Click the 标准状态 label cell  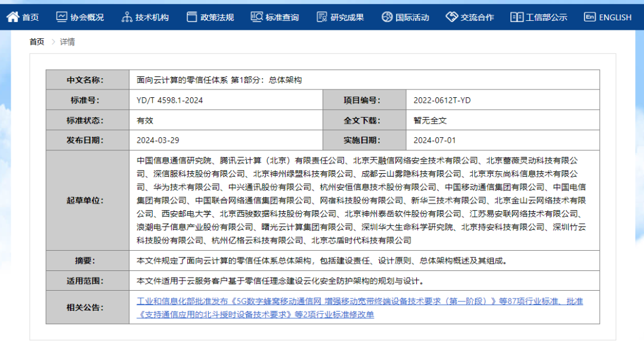pyautogui.click(x=88, y=120)
